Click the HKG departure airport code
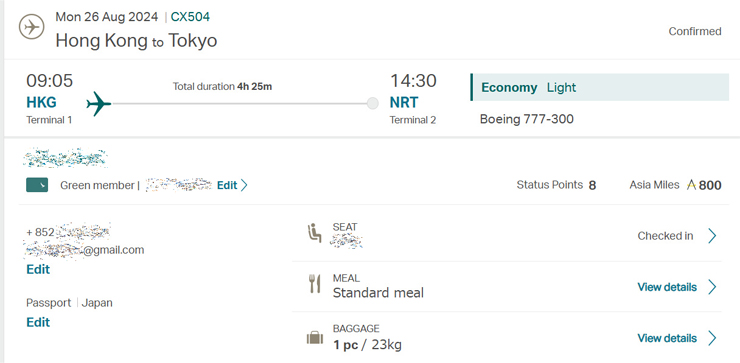This screenshot has height=363, width=740. 42,102
